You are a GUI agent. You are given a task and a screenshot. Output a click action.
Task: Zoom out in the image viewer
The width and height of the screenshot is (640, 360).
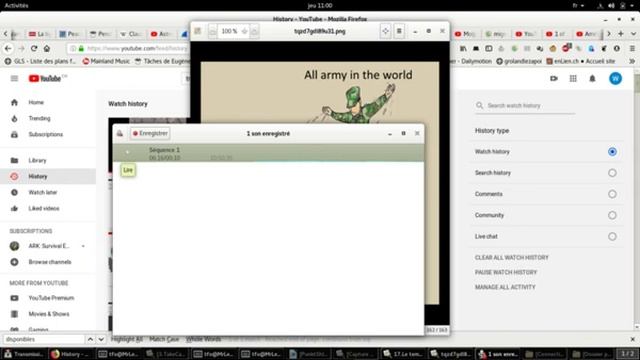[213, 31]
